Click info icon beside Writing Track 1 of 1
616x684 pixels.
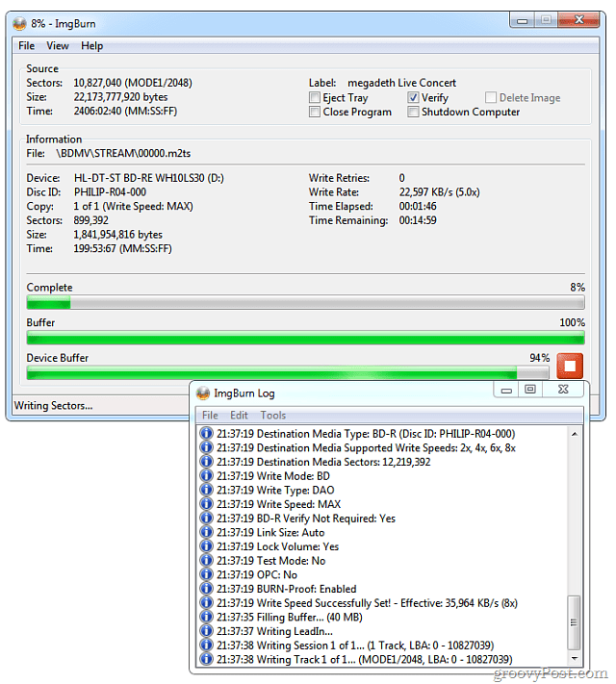pos(206,659)
